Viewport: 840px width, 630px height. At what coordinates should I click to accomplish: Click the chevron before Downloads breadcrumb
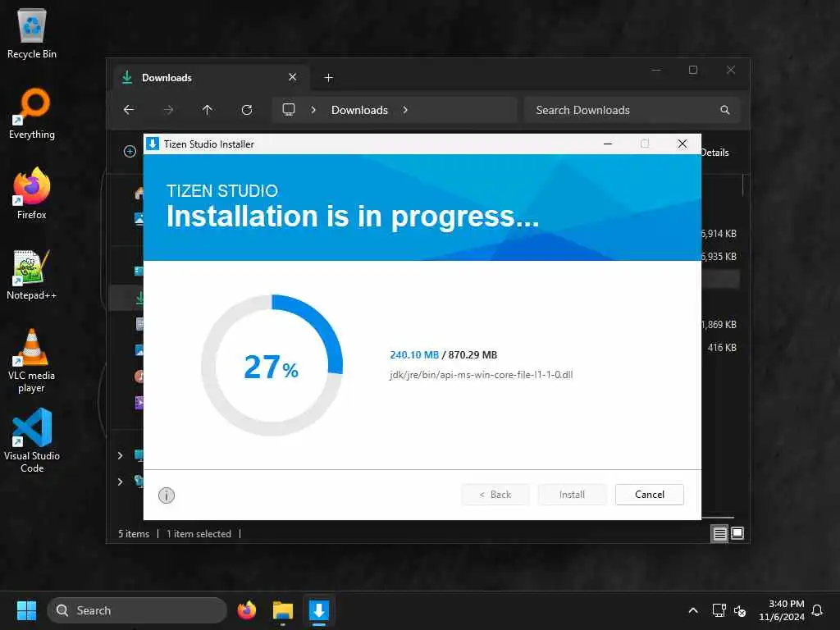(313, 110)
